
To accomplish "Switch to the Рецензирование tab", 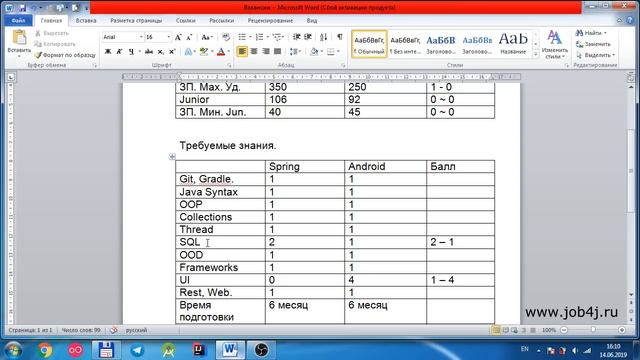I will coord(270,20).
